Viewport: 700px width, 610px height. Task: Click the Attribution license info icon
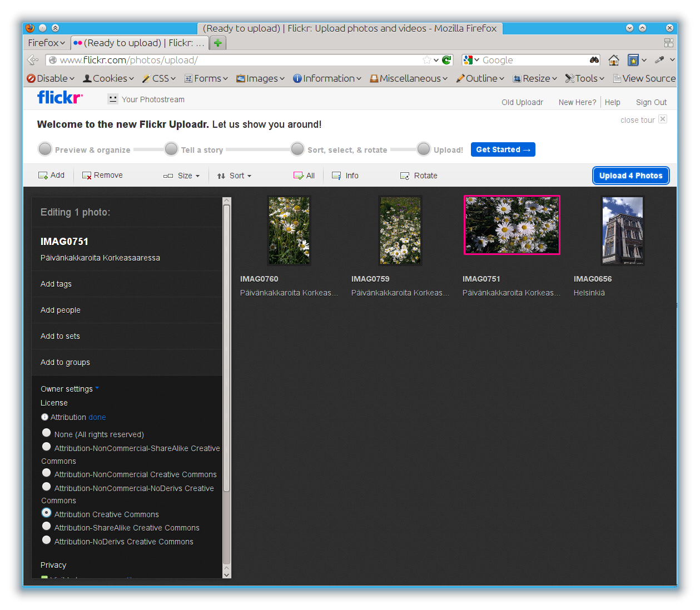[44, 417]
